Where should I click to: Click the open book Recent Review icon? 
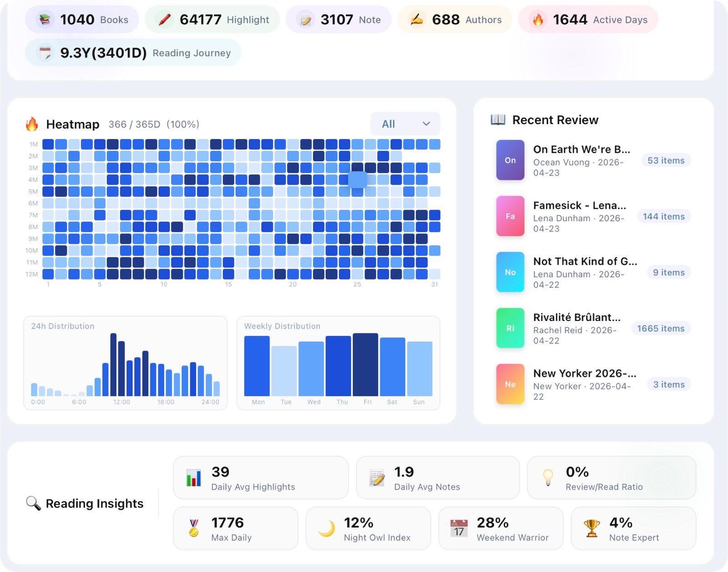click(498, 120)
